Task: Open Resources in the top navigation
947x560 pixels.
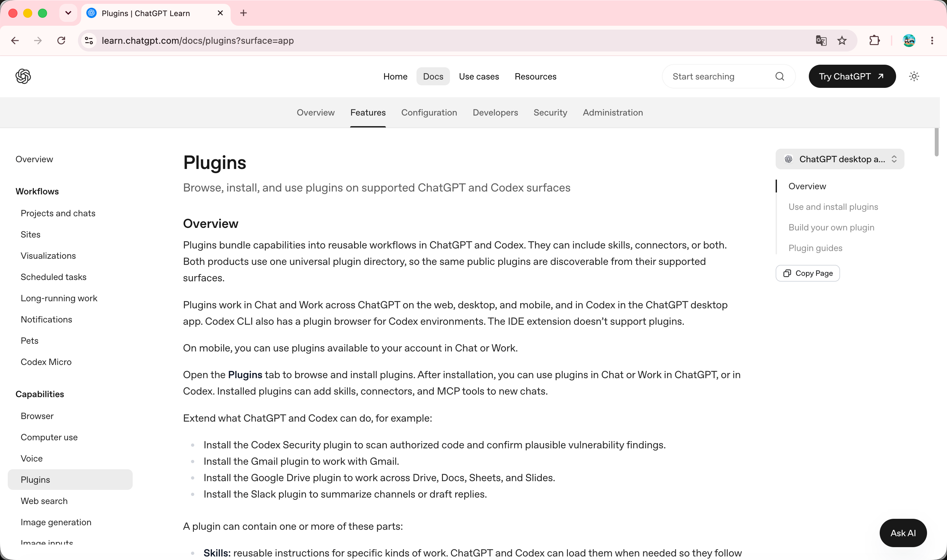Action: coord(535,76)
